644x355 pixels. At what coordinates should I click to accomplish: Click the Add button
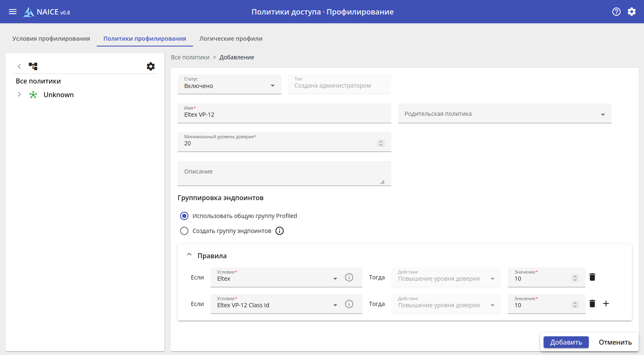(566, 342)
